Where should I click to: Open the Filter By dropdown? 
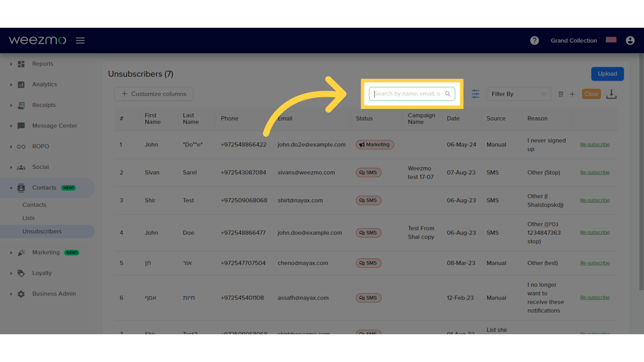coord(519,94)
